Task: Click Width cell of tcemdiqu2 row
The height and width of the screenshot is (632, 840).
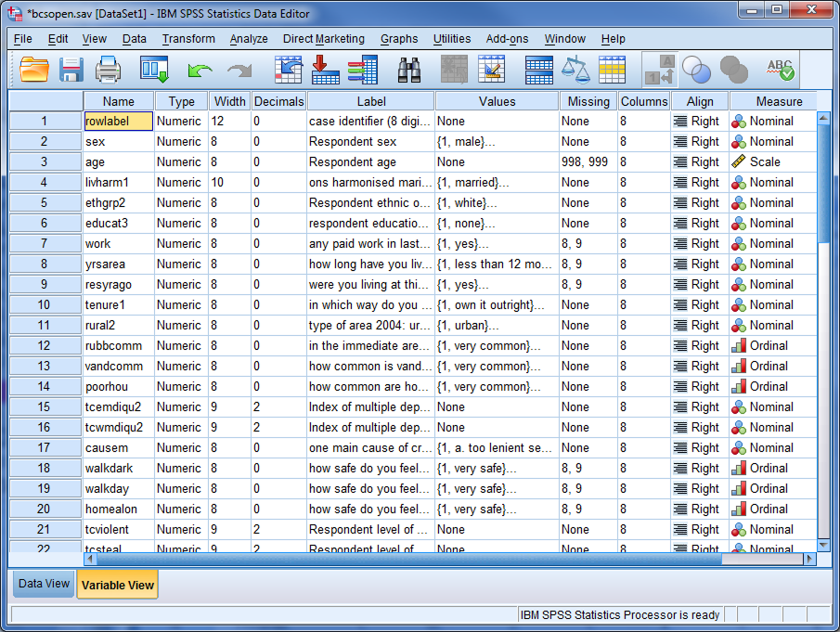Action: (230, 407)
